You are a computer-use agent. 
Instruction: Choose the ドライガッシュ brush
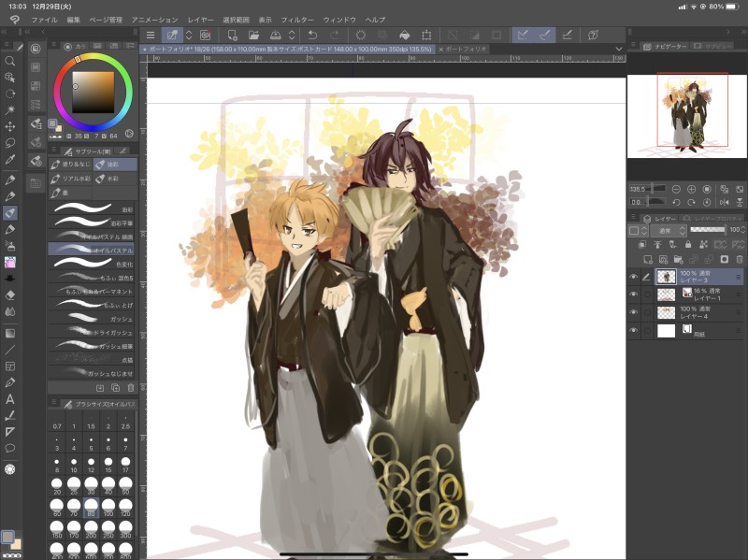(91, 332)
